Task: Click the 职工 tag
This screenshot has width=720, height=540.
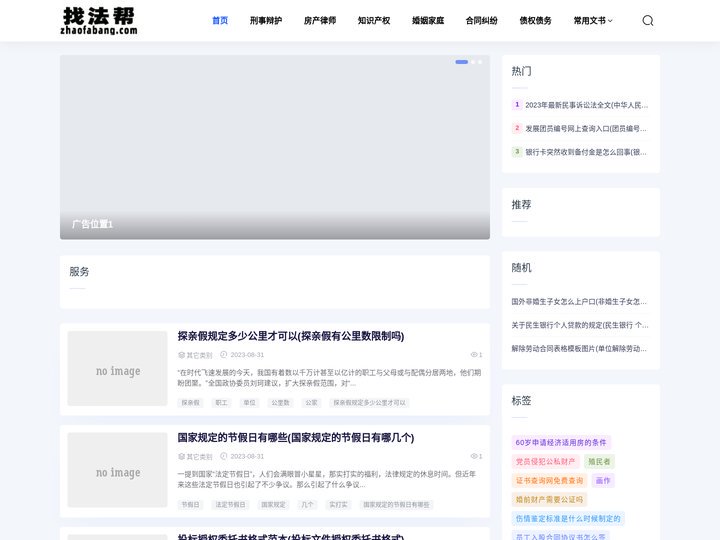Action: pos(221,403)
